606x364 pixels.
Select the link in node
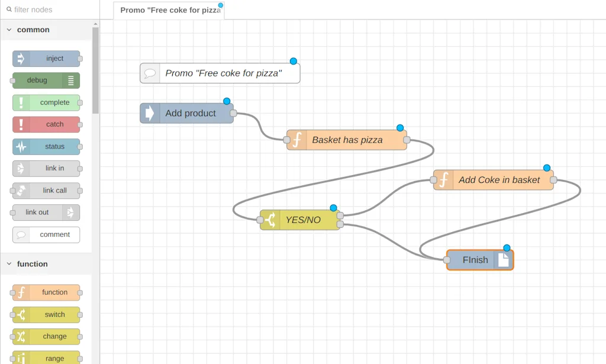47,168
